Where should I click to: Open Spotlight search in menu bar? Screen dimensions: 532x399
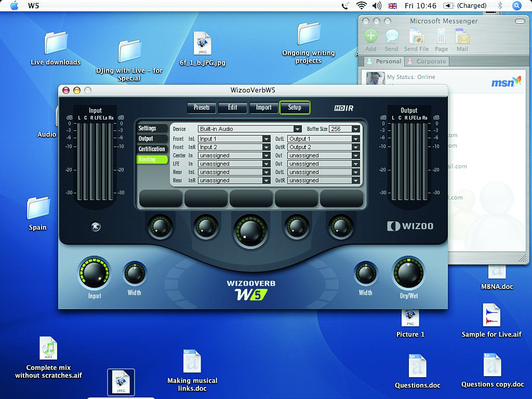pyautogui.click(x=517, y=6)
